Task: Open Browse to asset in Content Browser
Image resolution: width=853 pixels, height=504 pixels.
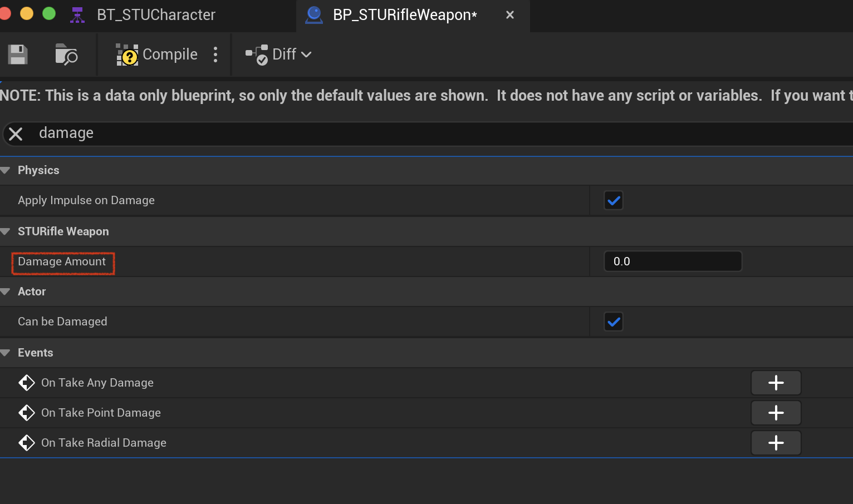Action: (x=66, y=55)
